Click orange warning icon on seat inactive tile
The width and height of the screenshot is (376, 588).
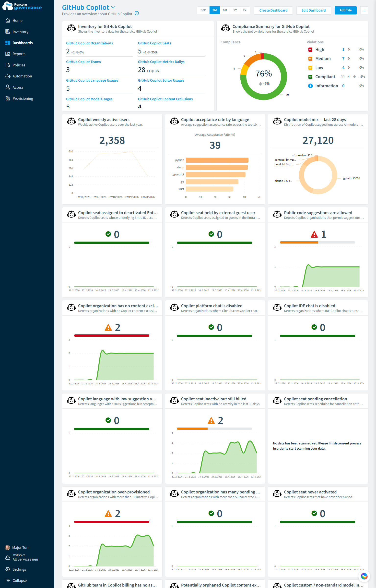211,421
